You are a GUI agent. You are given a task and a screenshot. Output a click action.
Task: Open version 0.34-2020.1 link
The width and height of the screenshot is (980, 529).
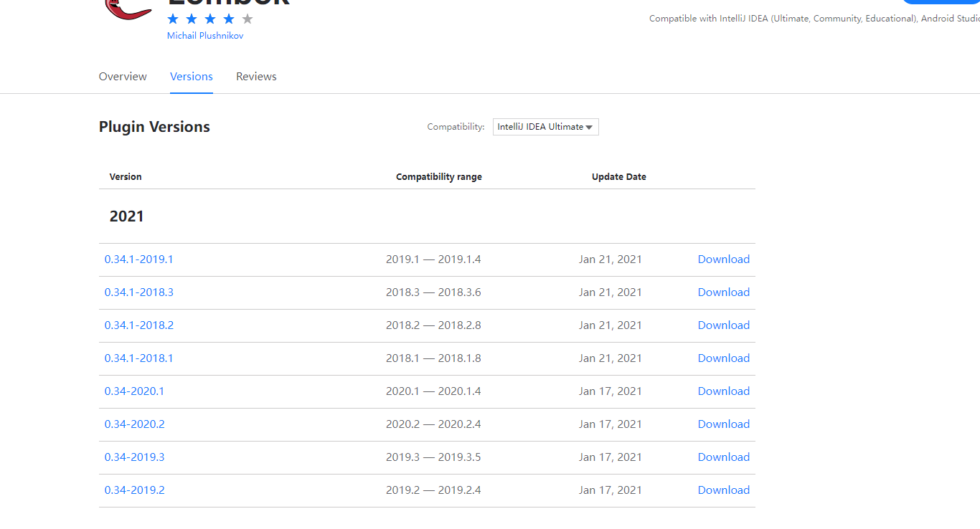tap(135, 391)
